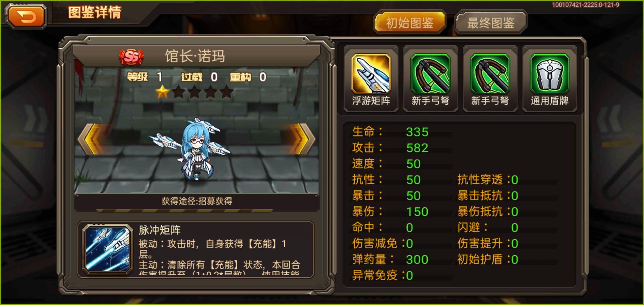The width and height of the screenshot is (644, 305).
Task: Tap the red SS rank badge
Action: [x=131, y=57]
